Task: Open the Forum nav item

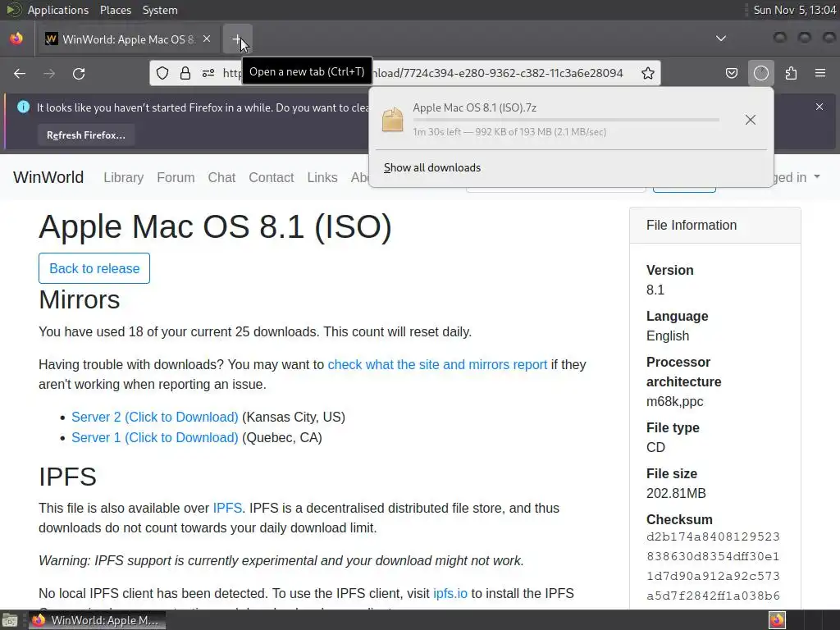Action: 176,177
